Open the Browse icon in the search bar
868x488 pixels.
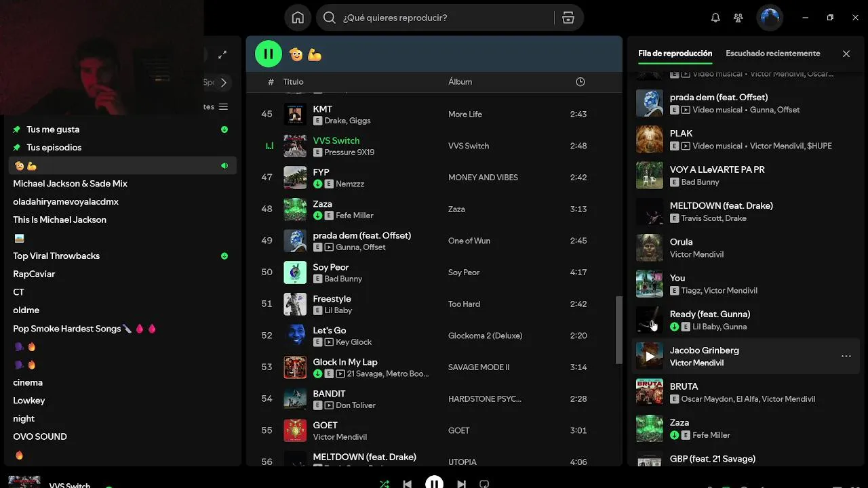[x=568, y=18]
